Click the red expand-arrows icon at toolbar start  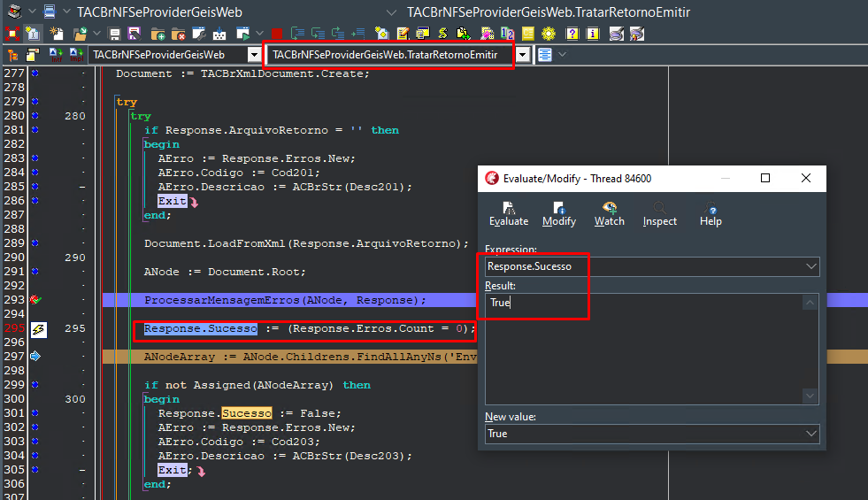pyautogui.click(x=12, y=34)
